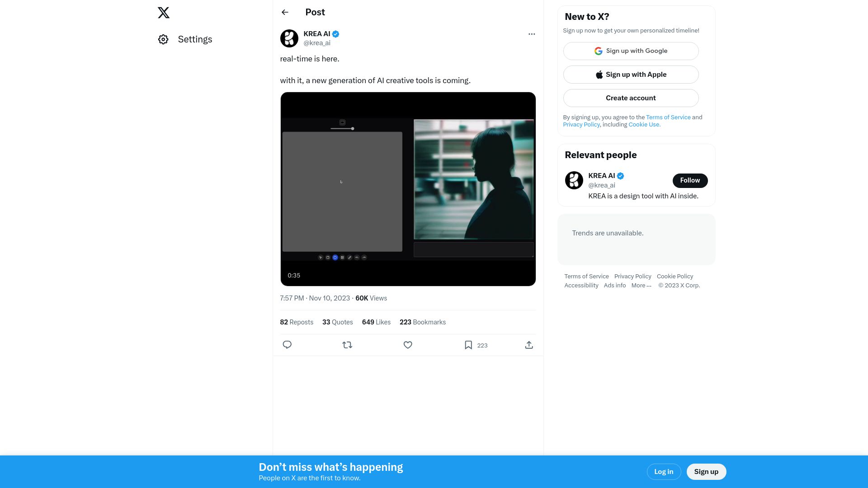868x488 pixels.
Task: Click the Create account button
Action: 631,98
